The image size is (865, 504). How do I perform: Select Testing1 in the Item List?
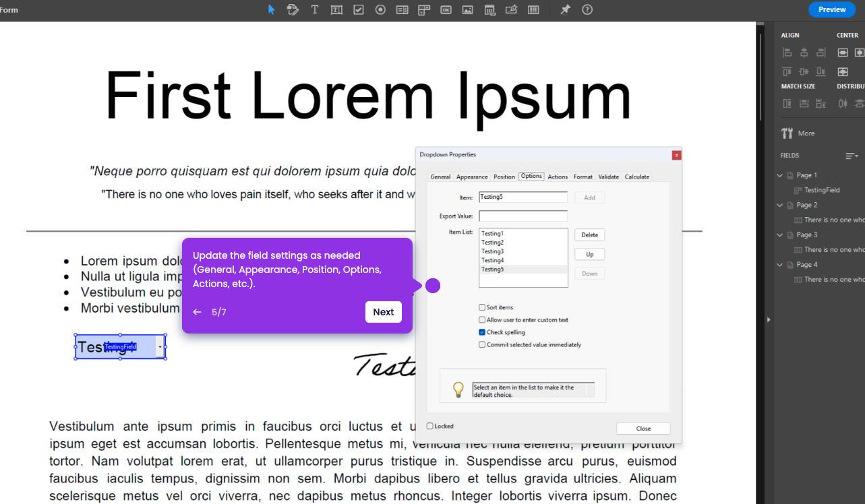[x=524, y=234]
